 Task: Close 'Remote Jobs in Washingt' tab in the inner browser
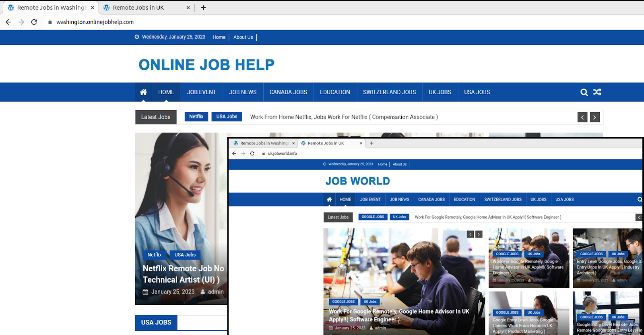tap(293, 143)
